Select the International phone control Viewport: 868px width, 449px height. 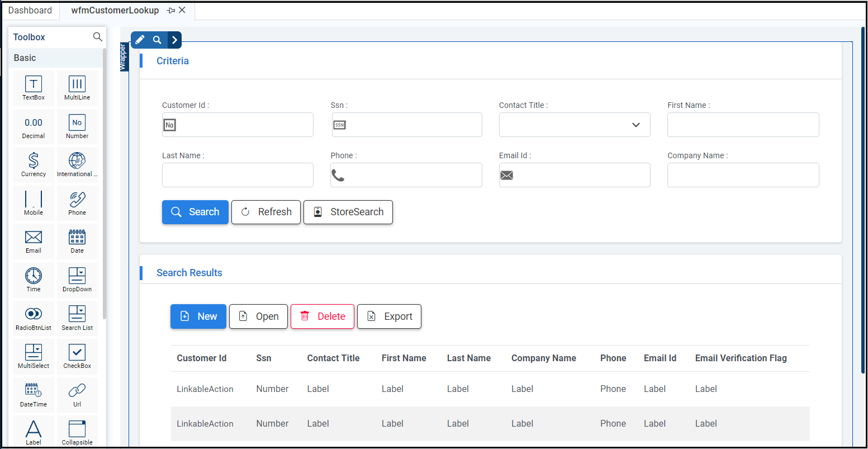77,165
